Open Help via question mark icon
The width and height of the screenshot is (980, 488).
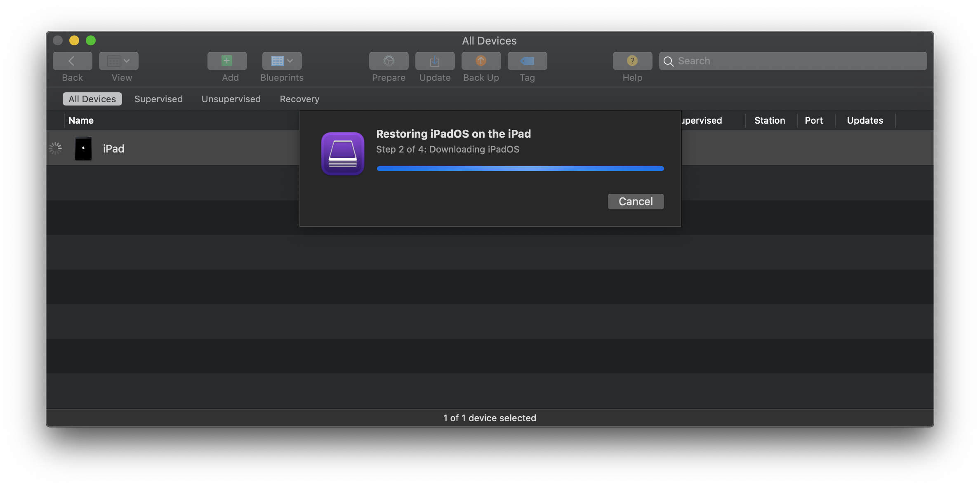click(x=632, y=61)
